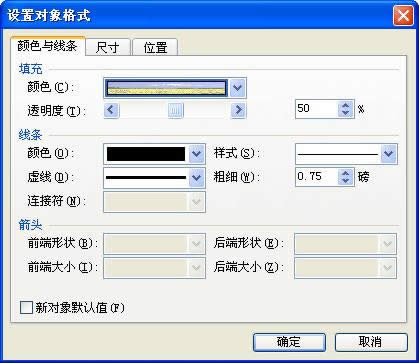Image resolution: width=419 pixels, height=363 pixels.
Task: Open the 位置 tab
Action: coord(155,47)
